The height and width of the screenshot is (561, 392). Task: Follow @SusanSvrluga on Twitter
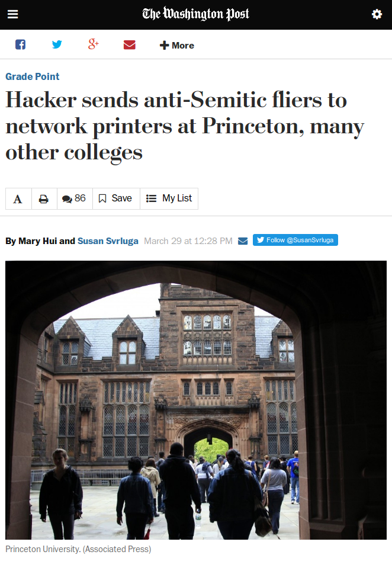tap(295, 240)
